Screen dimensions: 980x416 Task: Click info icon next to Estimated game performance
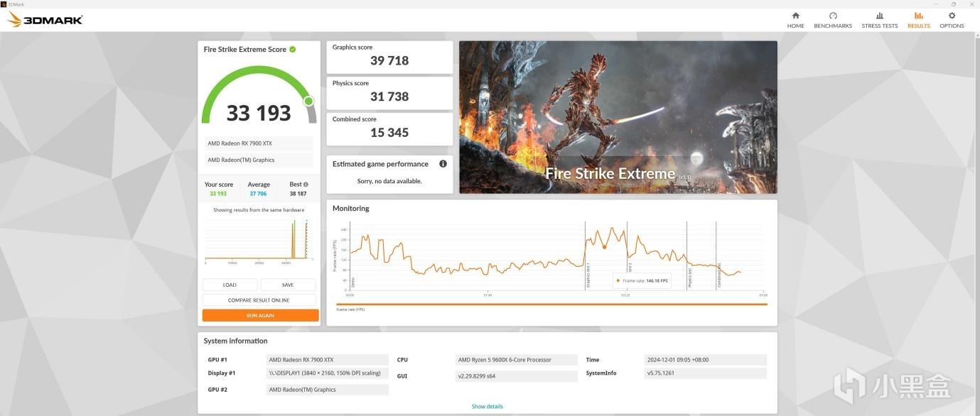pyautogui.click(x=443, y=164)
